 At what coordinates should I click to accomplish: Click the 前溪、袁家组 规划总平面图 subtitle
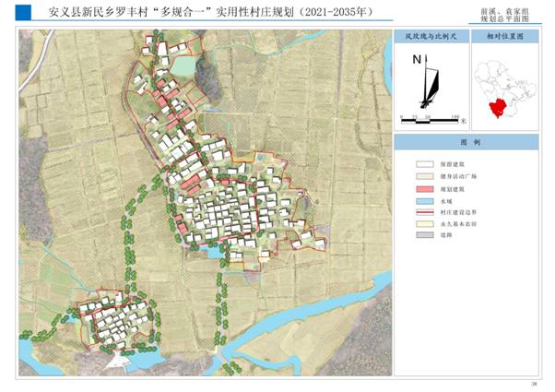(504, 16)
